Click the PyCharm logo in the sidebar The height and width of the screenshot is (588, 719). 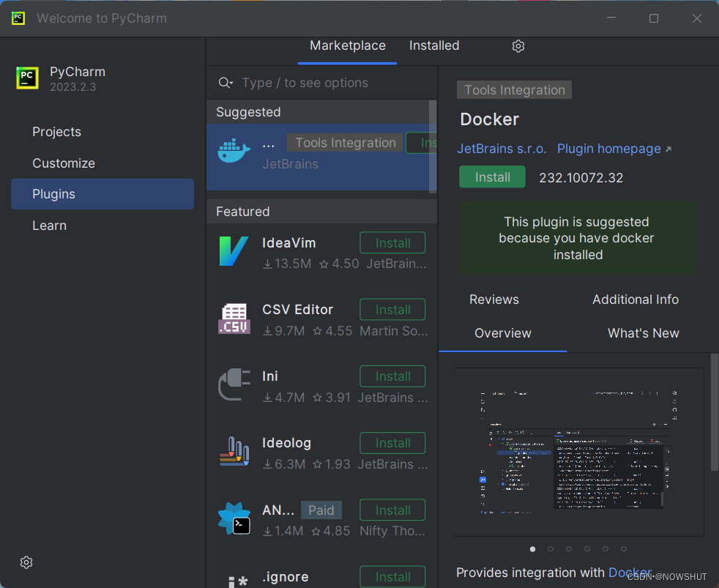pos(27,78)
